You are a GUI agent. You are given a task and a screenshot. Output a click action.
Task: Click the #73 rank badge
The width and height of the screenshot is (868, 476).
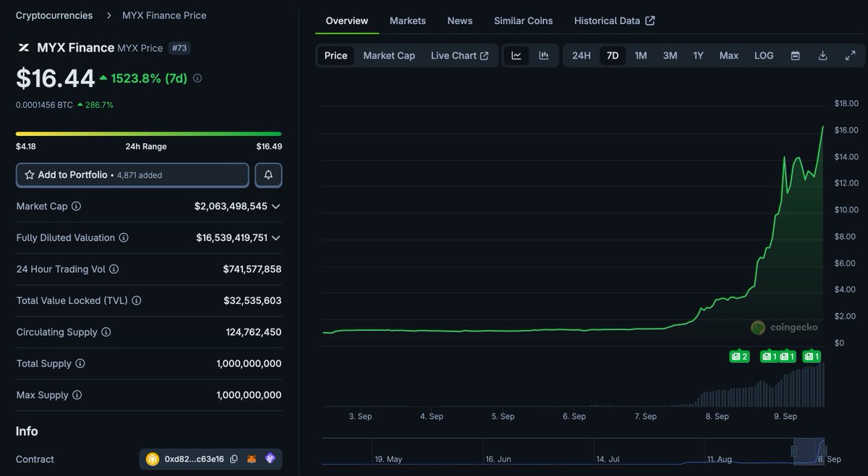pos(179,48)
